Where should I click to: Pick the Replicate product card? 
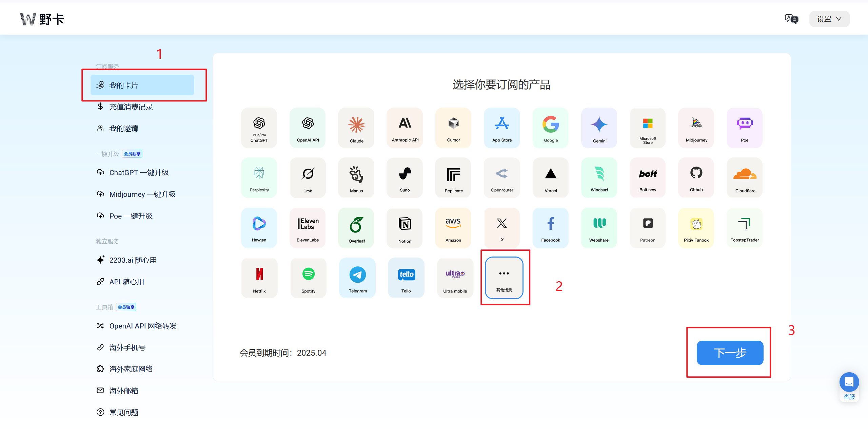click(453, 178)
